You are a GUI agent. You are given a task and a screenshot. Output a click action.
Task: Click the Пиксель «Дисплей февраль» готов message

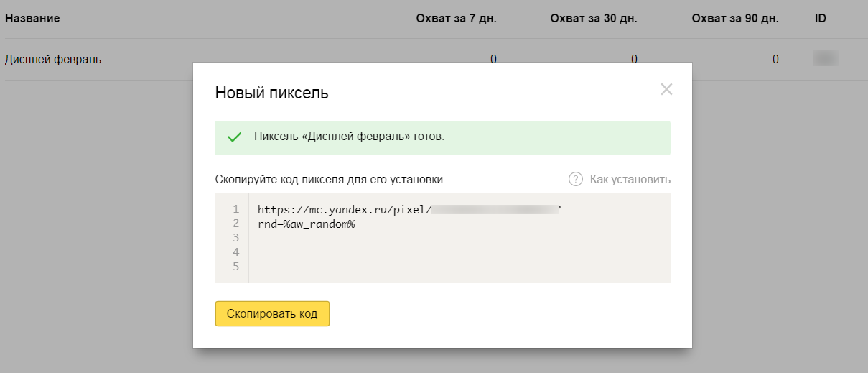349,137
